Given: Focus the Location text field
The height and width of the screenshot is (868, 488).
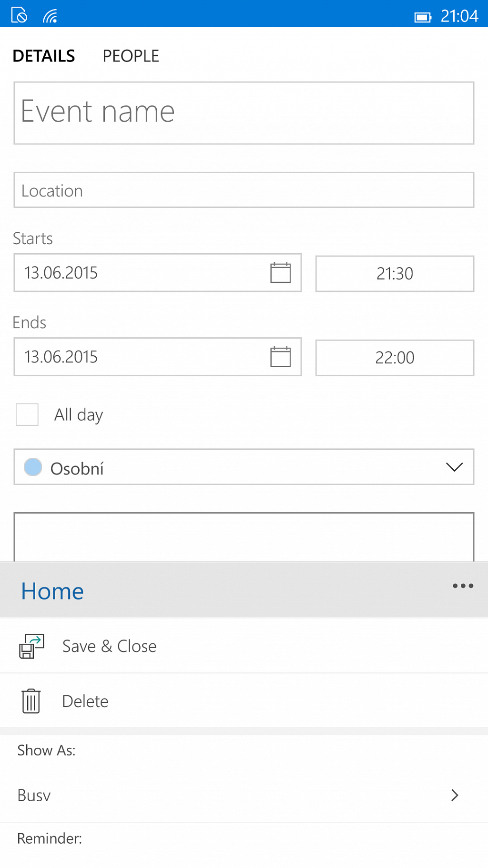Looking at the screenshot, I should pyautogui.click(x=244, y=190).
